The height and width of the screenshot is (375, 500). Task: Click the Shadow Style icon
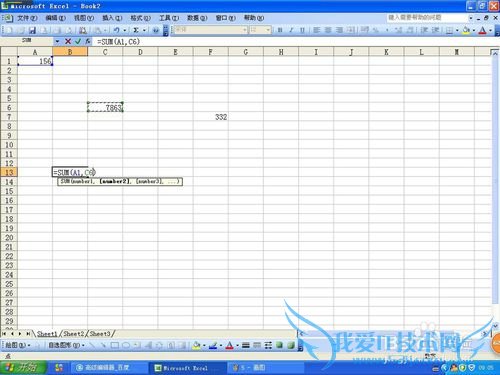pos(279,345)
